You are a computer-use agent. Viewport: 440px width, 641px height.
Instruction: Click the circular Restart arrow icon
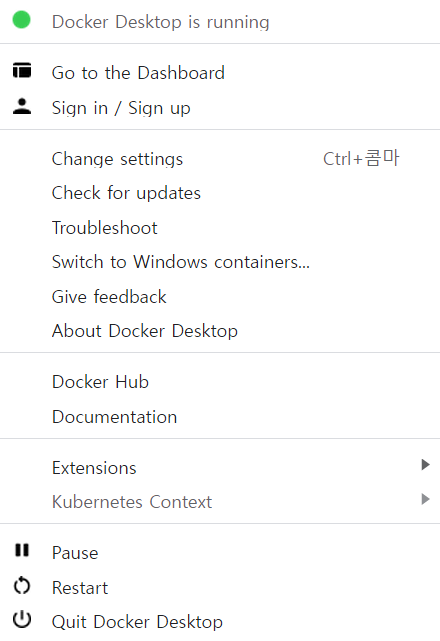[22, 585]
